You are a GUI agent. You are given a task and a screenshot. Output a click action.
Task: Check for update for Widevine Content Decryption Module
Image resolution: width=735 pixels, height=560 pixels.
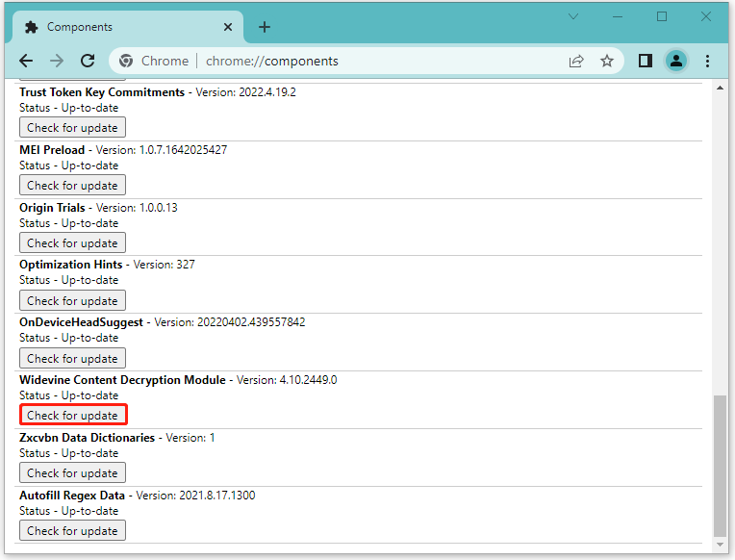pos(73,415)
